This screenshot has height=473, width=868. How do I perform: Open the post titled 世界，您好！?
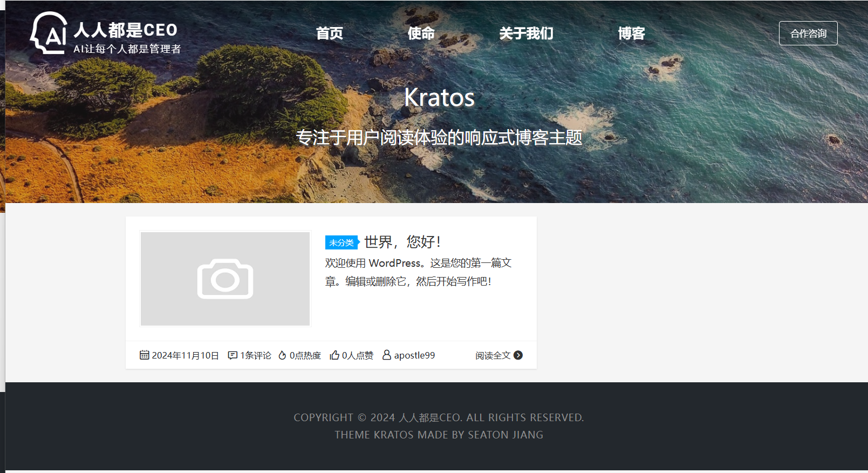tap(402, 242)
